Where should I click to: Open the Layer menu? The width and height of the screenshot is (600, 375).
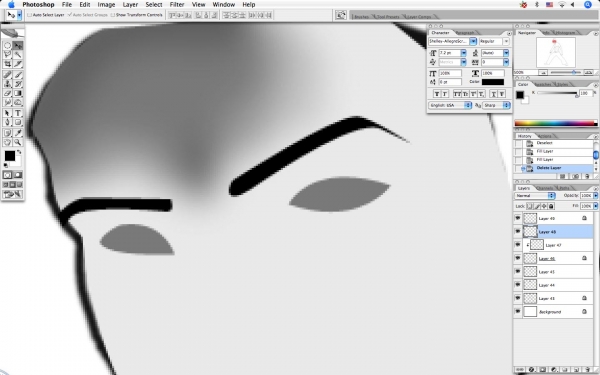[130, 5]
